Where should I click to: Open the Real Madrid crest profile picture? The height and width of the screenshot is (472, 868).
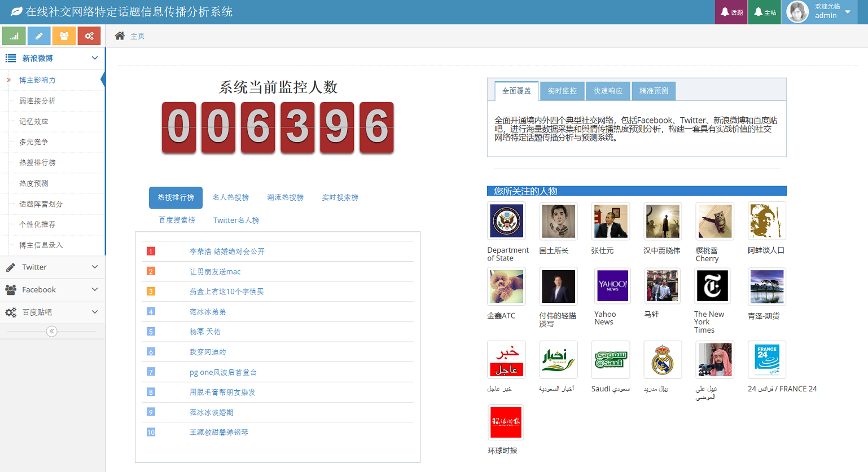click(663, 360)
